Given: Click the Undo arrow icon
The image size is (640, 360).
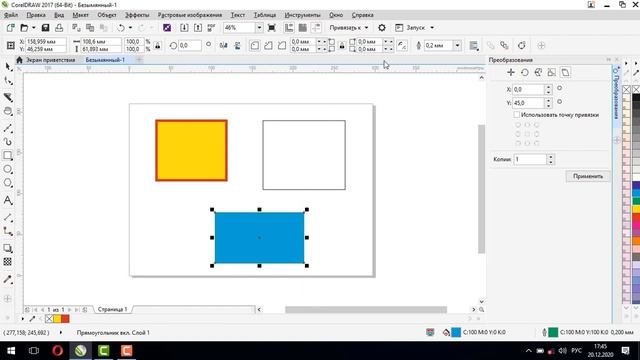Looking at the screenshot, I should [121, 28].
